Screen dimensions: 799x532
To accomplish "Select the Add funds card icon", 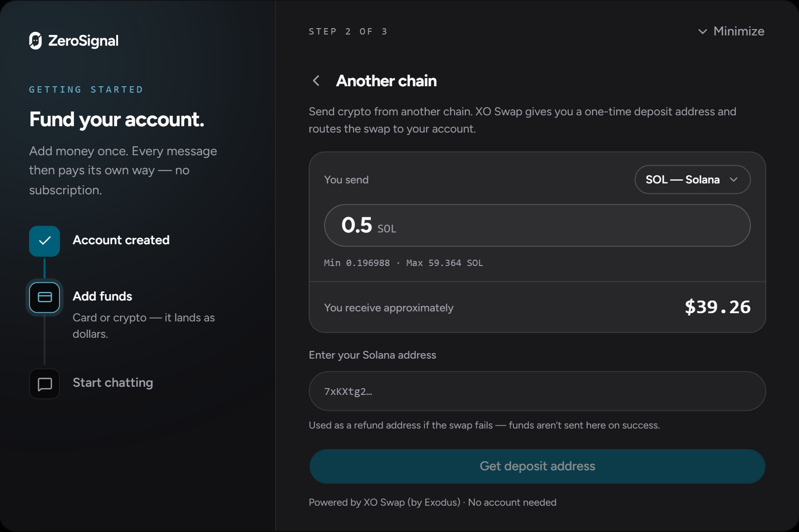I will [44, 297].
